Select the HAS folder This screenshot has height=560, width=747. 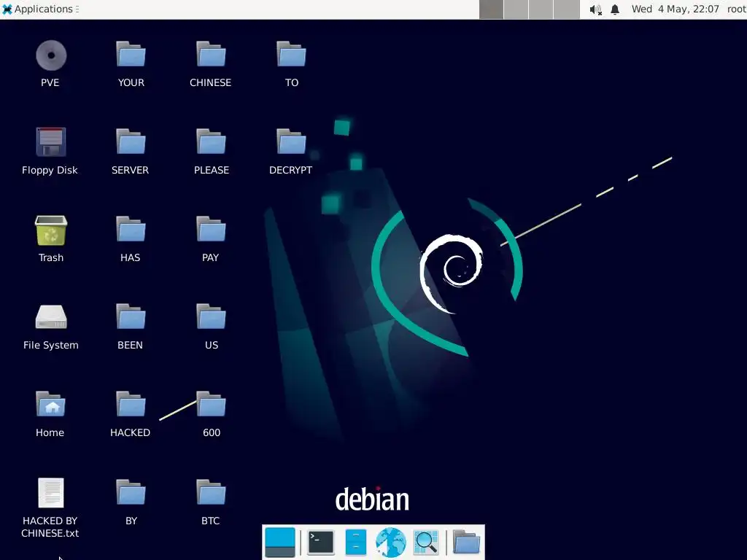pyautogui.click(x=131, y=229)
